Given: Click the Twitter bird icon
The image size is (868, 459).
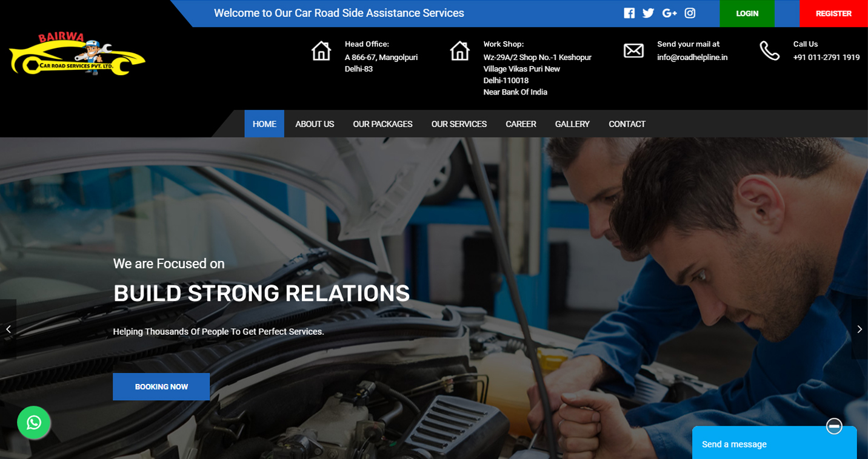Looking at the screenshot, I should (648, 13).
